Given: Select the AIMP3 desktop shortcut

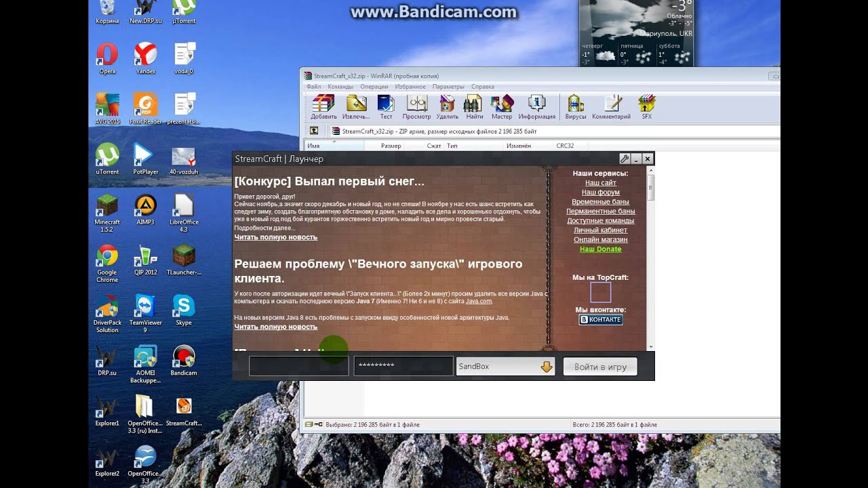Looking at the screenshot, I should coord(146,209).
